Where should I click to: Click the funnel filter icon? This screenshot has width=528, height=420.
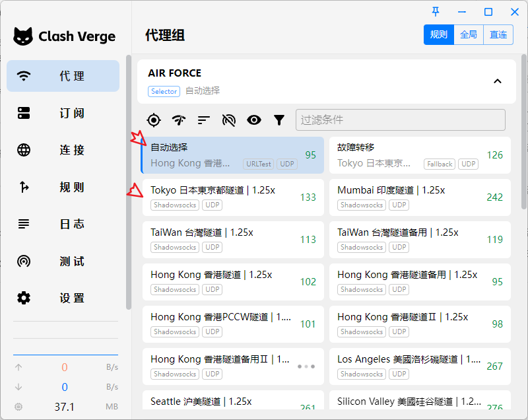[279, 120]
